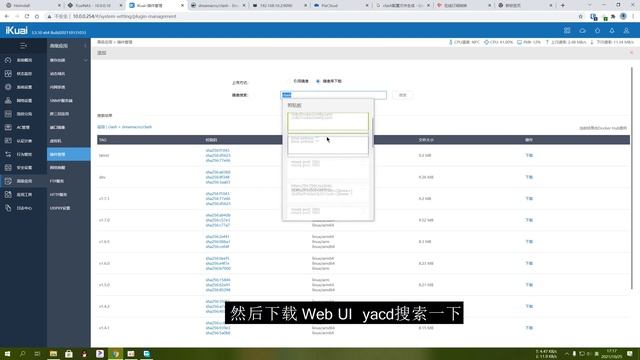Switch to the dreamacro/clash browser tab

pos(218,5)
